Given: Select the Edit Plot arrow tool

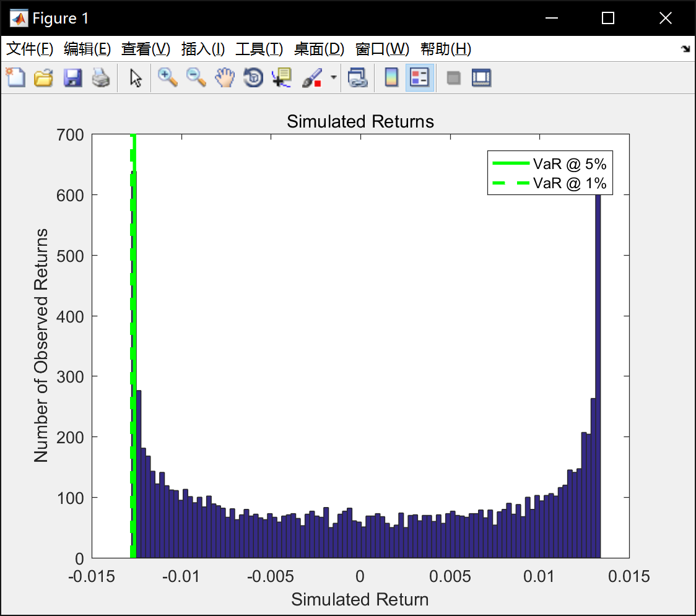Looking at the screenshot, I should (x=136, y=77).
